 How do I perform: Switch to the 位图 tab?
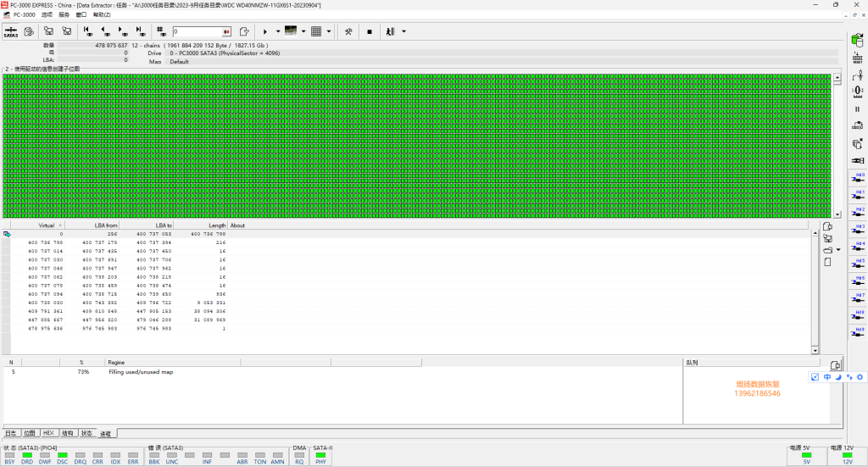tap(30, 433)
